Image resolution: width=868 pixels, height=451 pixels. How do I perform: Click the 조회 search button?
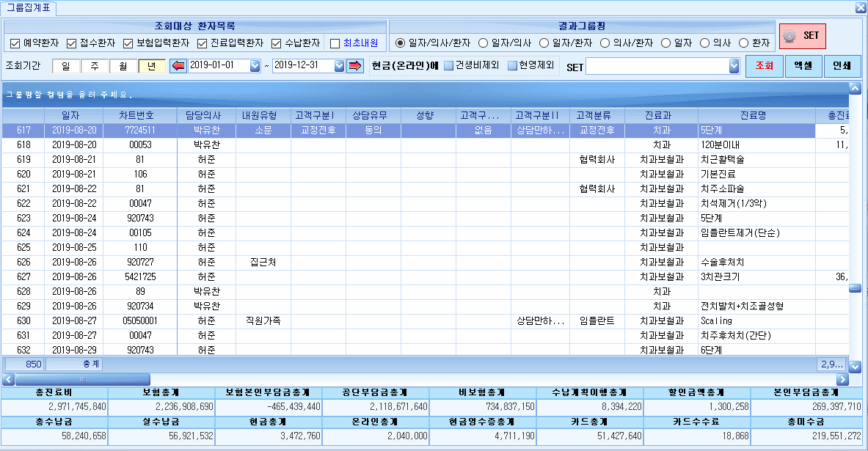click(764, 66)
